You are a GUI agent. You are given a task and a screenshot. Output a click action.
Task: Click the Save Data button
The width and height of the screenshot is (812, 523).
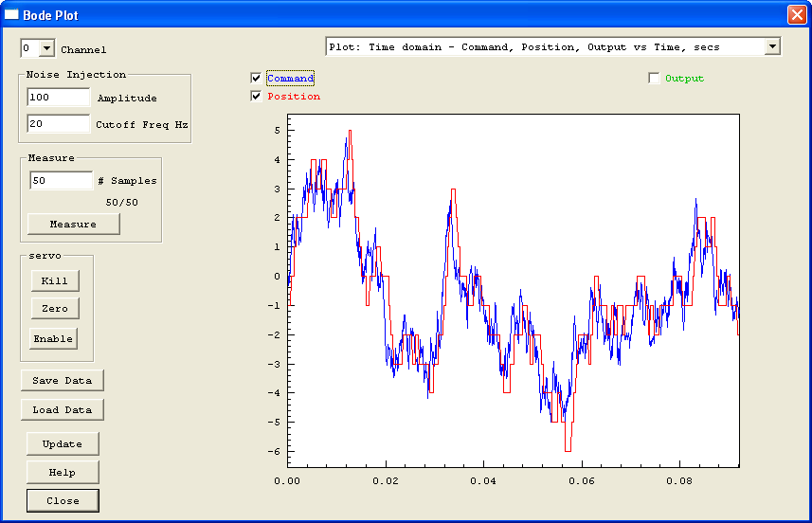coord(63,380)
